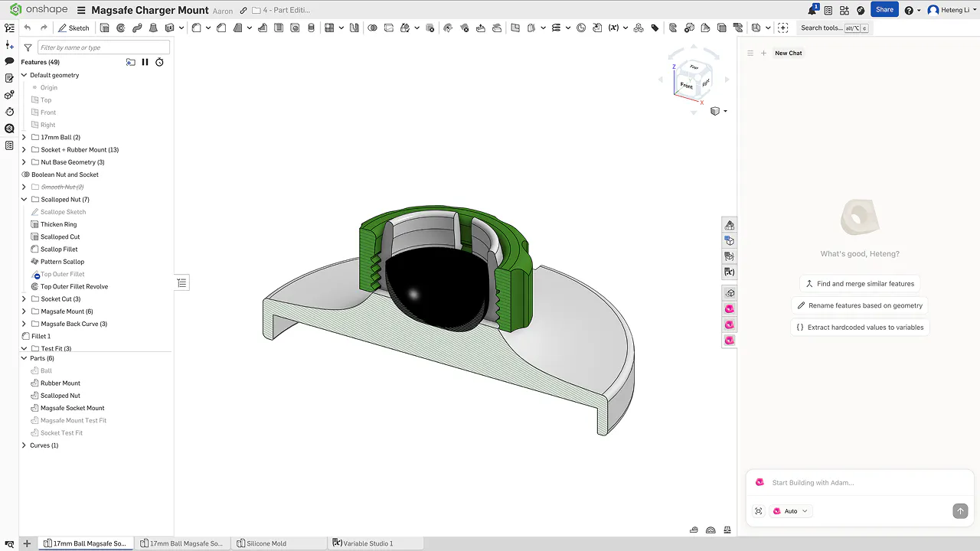Expand the Socket Cut folder
The width and height of the screenshot is (980, 551).
[x=24, y=299]
